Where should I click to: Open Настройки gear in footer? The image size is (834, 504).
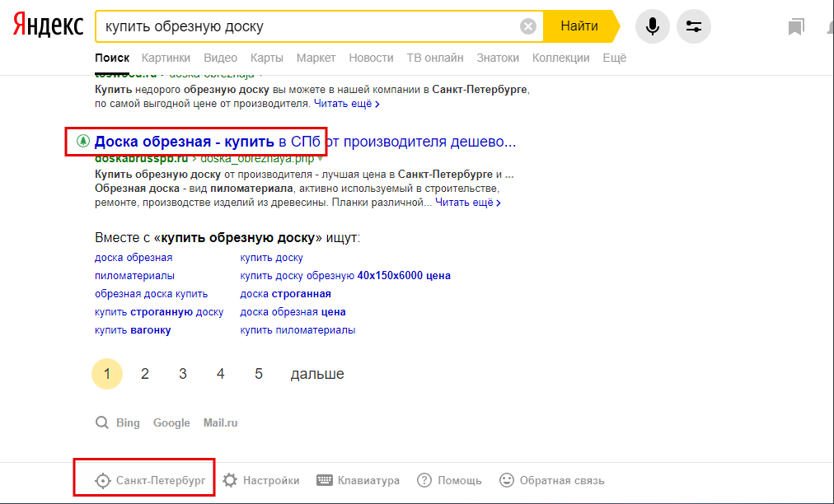click(x=230, y=480)
